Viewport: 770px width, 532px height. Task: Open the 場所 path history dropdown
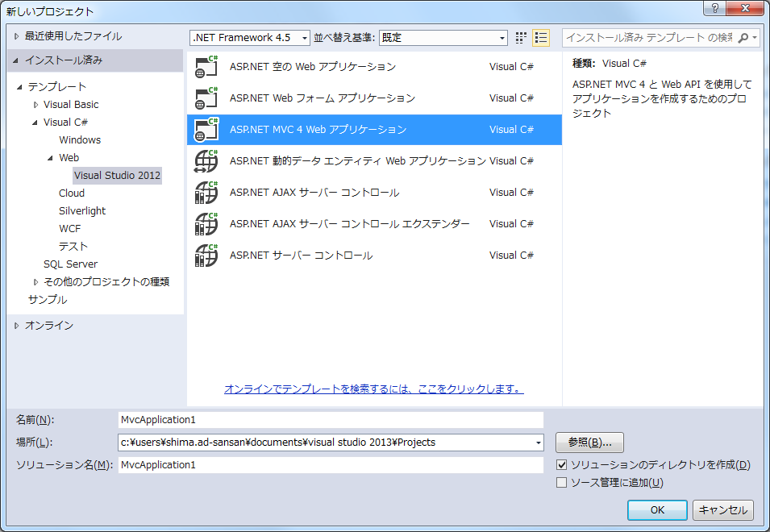coord(538,443)
